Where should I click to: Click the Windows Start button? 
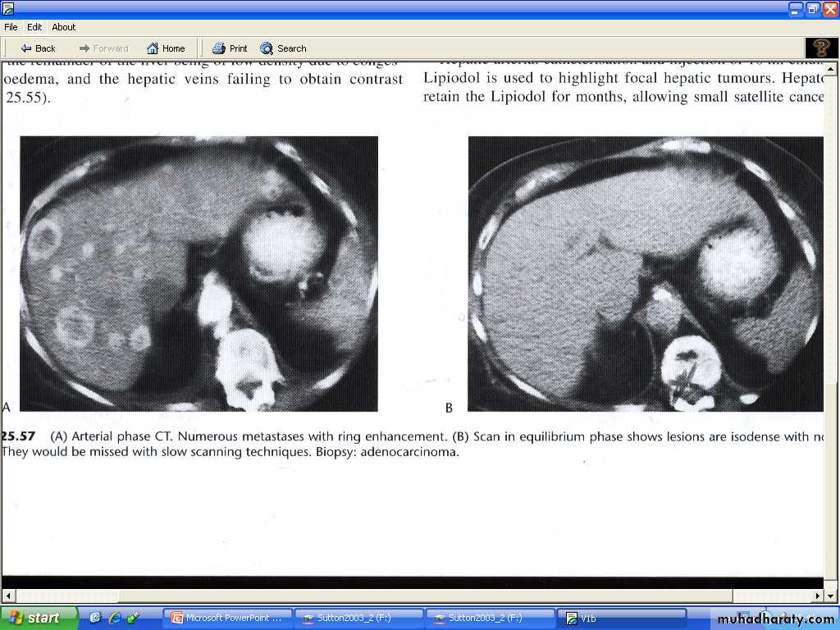coord(39,618)
